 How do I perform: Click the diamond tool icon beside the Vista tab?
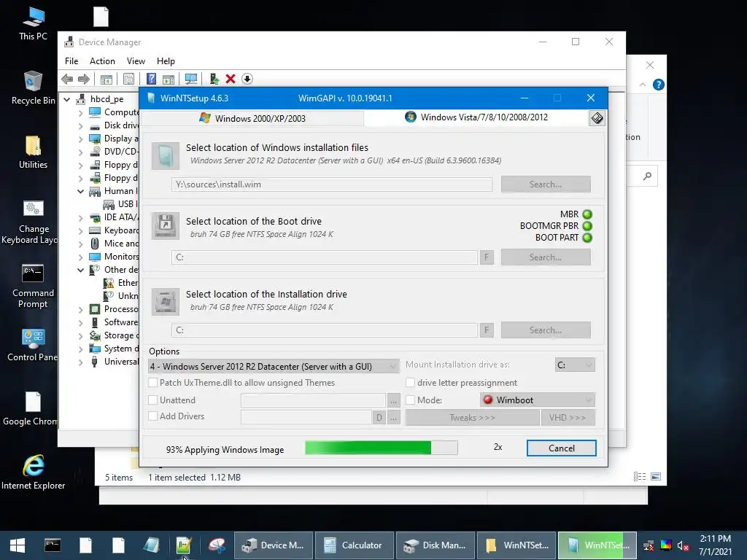597,118
